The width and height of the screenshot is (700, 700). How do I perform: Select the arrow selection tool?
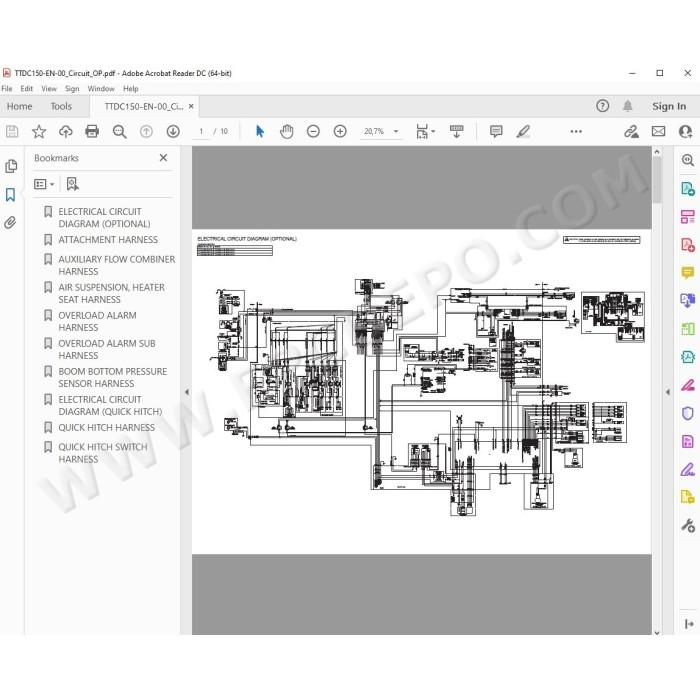[260, 131]
